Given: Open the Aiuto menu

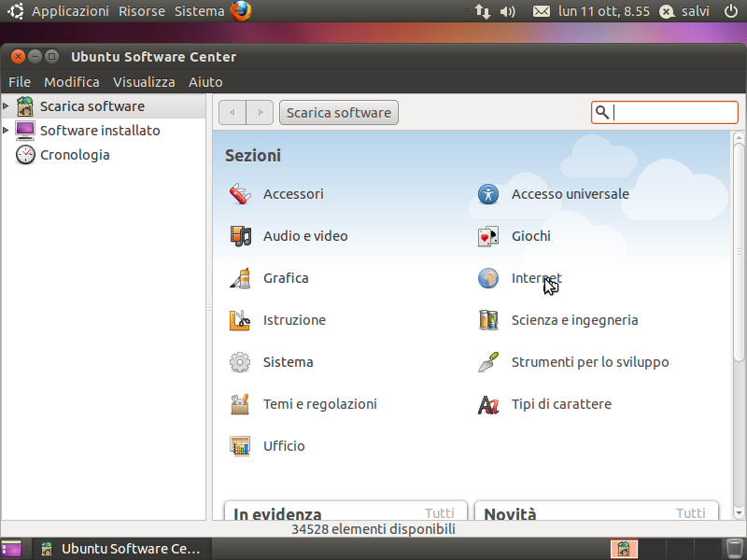Looking at the screenshot, I should pos(205,82).
